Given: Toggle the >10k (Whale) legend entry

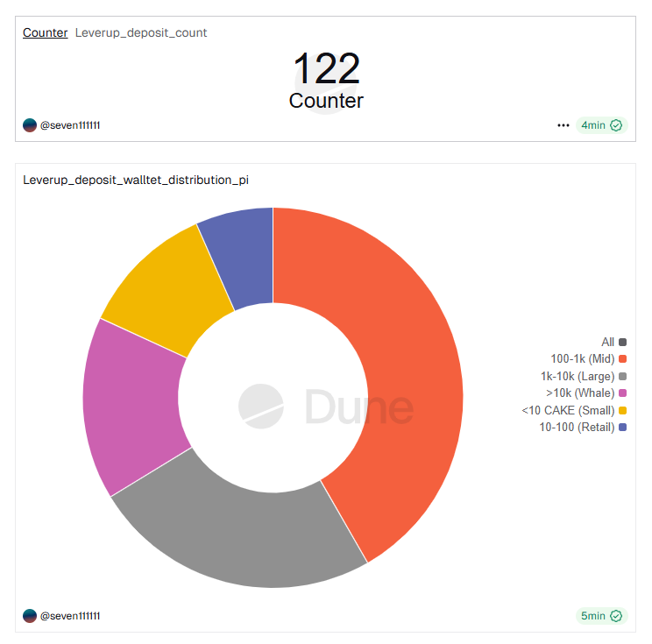Looking at the screenshot, I should (x=585, y=393).
